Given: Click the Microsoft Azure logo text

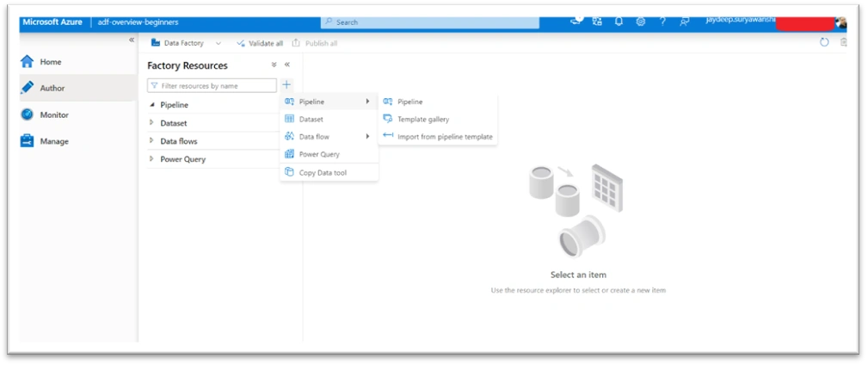Looking at the screenshot, I should point(52,22).
